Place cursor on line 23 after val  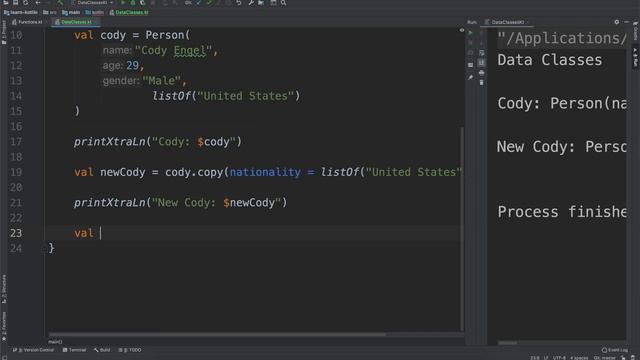pyautogui.click(x=100, y=233)
